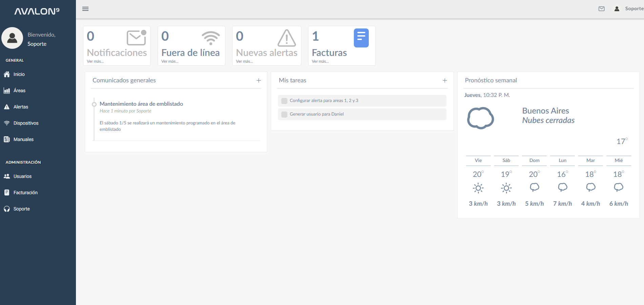644x305 pixels.
Task: Click the Mar cloudy forecast icon
Action: click(591, 187)
